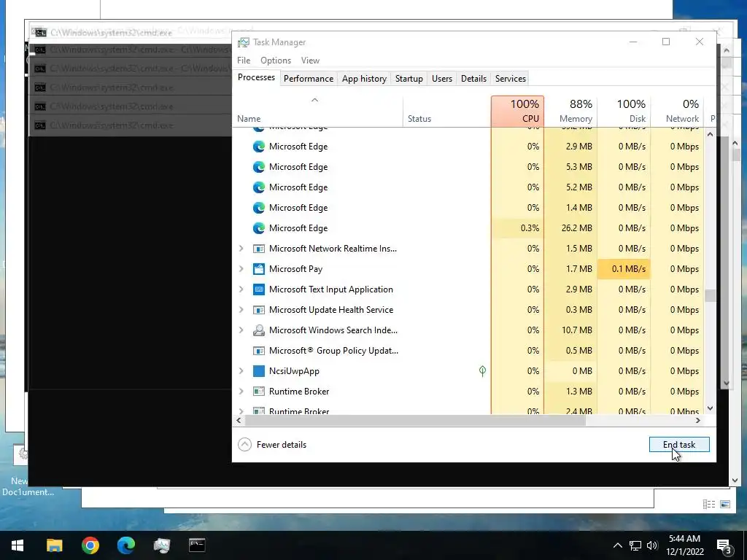Click the large thumbnails view icon bottom-right
This screenshot has width=747, height=560.
725,505
